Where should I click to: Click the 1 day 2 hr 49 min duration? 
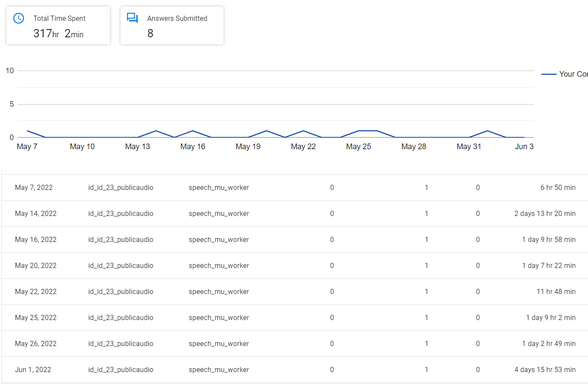[549, 344]
